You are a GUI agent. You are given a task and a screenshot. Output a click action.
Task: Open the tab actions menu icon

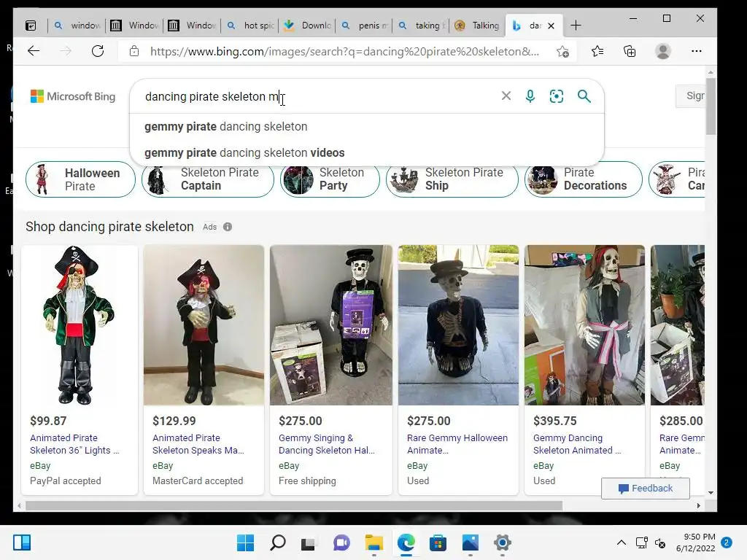tap(31, 26)
